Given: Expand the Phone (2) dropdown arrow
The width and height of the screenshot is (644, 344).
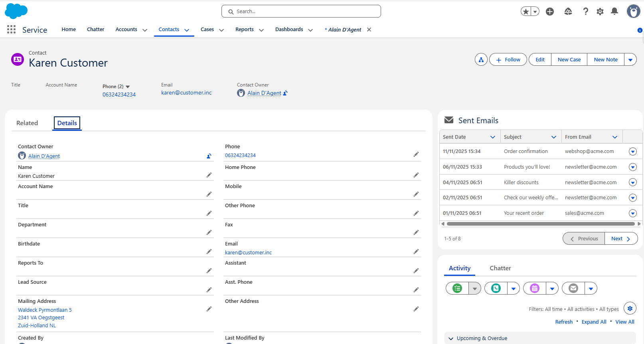Looking at the screenshot, I should click(x=128, y=86).
